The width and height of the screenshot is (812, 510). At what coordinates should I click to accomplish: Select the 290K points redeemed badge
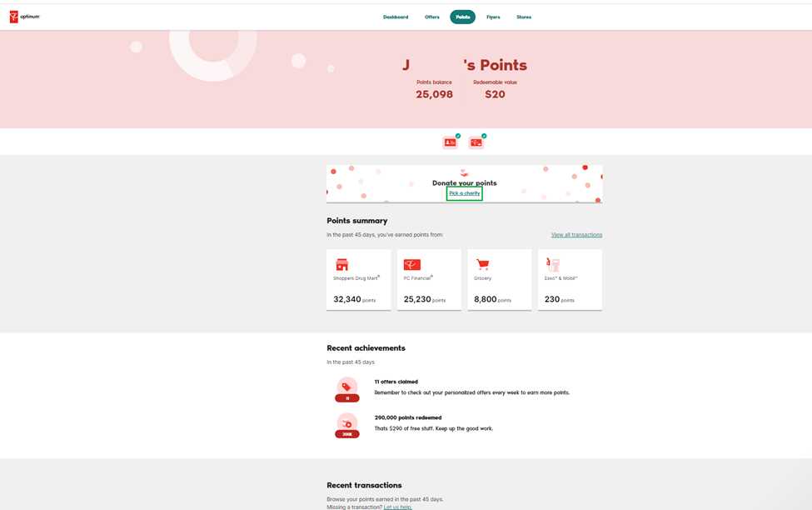click(347, 424)
